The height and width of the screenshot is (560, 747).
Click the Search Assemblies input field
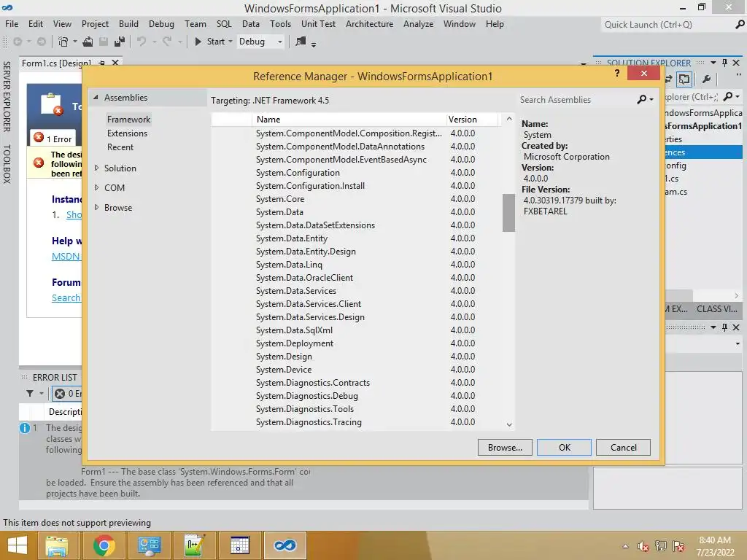tap(577, 99)
